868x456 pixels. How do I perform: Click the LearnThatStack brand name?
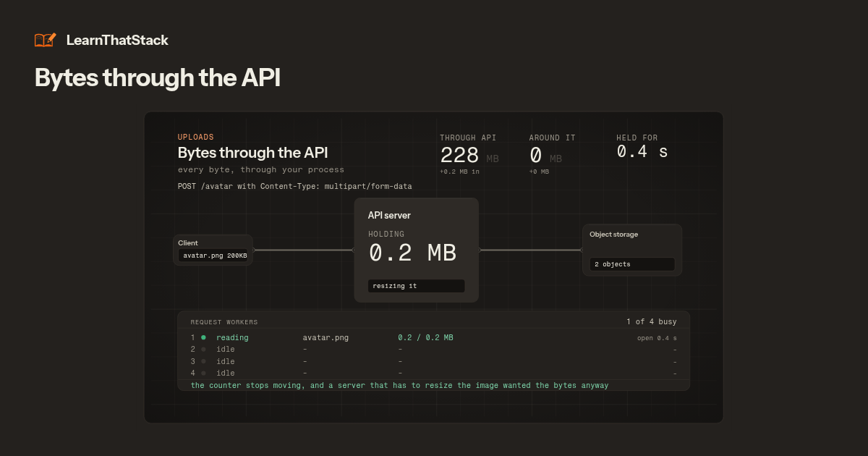[117, 41]
